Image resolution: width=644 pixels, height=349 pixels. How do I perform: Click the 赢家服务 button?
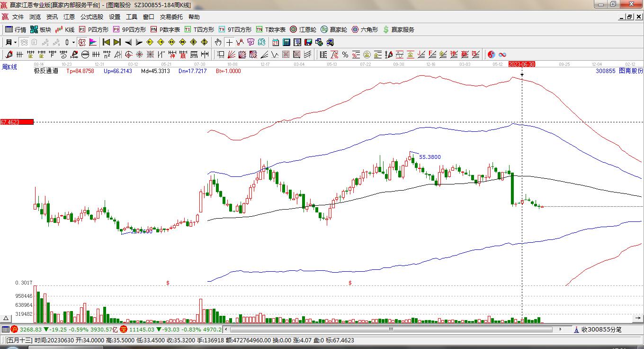click(398, 29)
